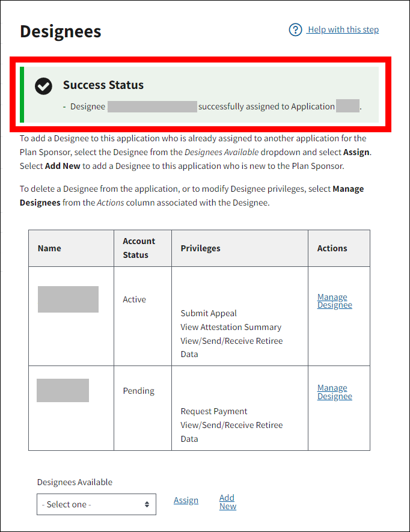Click the Privileges column header
Viewport: 410px width, 532px height.
[x=200, y=248]
